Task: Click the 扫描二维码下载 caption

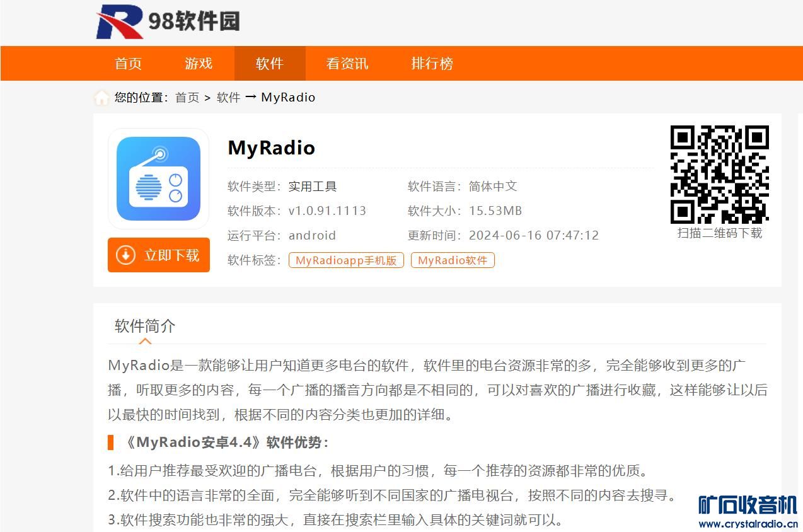Action: [x=720, y=233]
